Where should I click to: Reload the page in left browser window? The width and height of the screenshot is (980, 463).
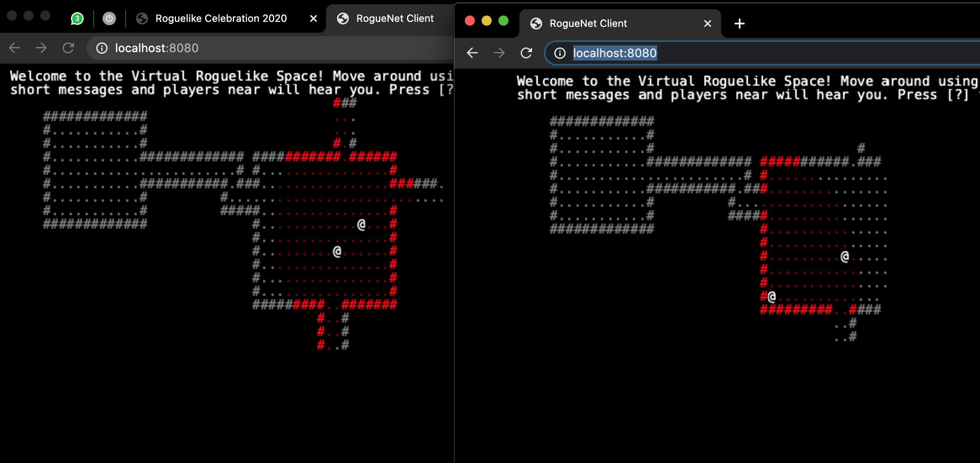point(68,48)
